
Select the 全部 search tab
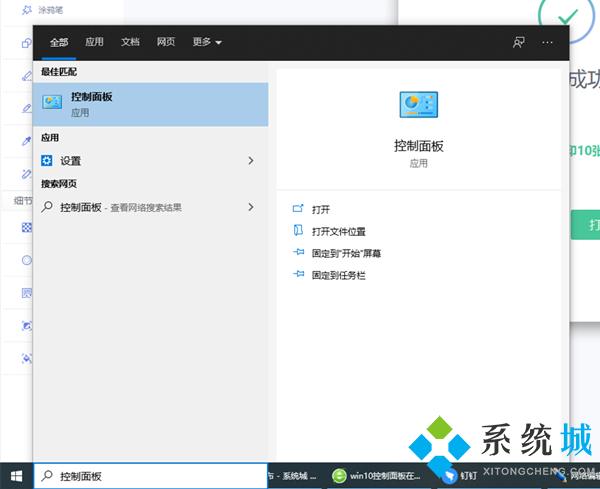(x=59, y=42)
